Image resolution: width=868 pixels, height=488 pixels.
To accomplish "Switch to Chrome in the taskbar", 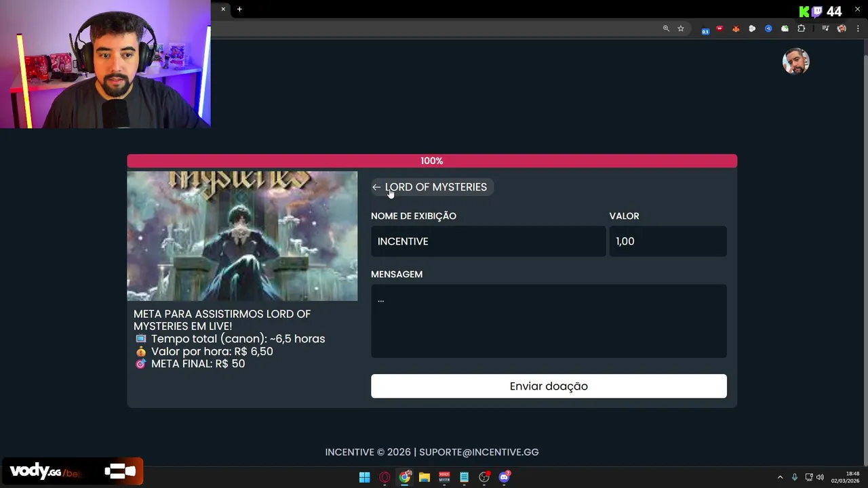I will click(x=405, y=477).
